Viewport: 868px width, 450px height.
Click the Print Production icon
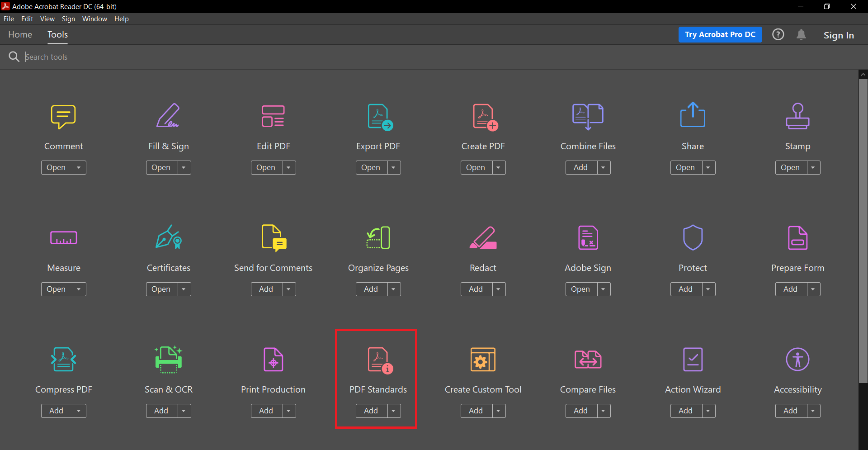pyautogui.click(x=273, y=360)
